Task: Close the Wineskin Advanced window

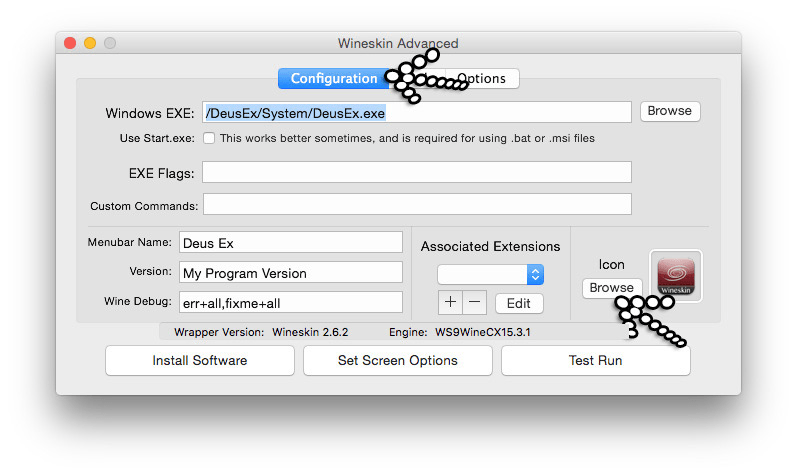Action: 70,43
